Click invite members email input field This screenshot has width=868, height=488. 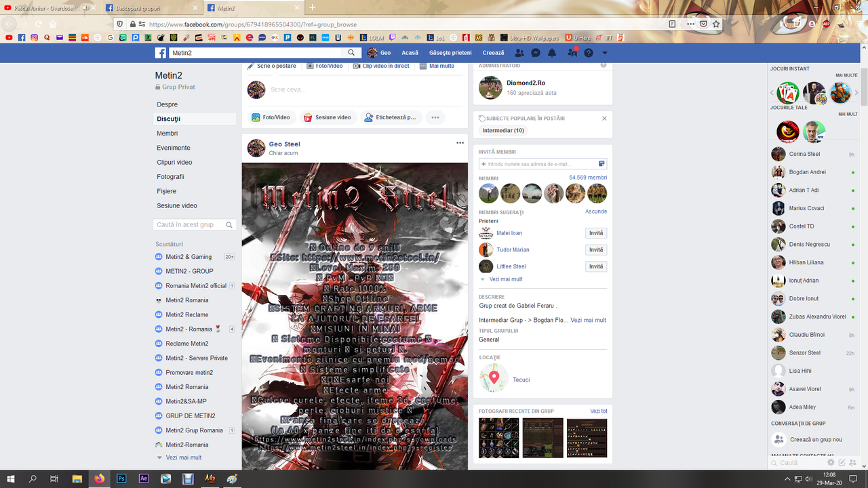pyautogui.click(x=542, y=164)
